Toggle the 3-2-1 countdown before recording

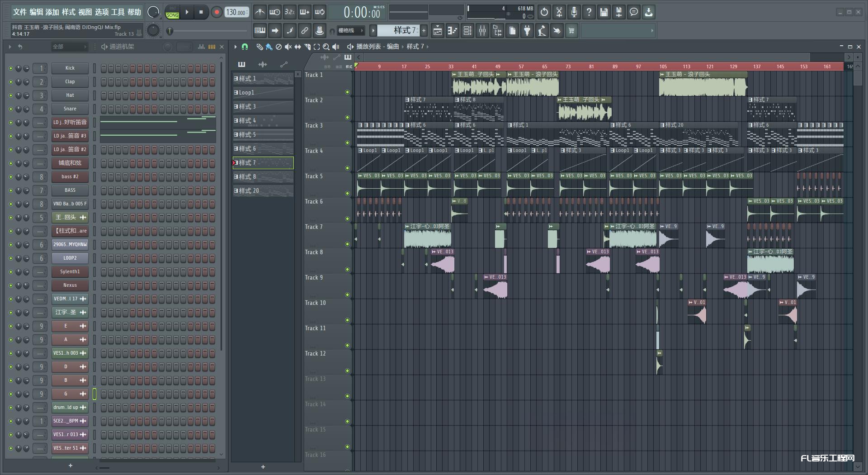(289, 12)
